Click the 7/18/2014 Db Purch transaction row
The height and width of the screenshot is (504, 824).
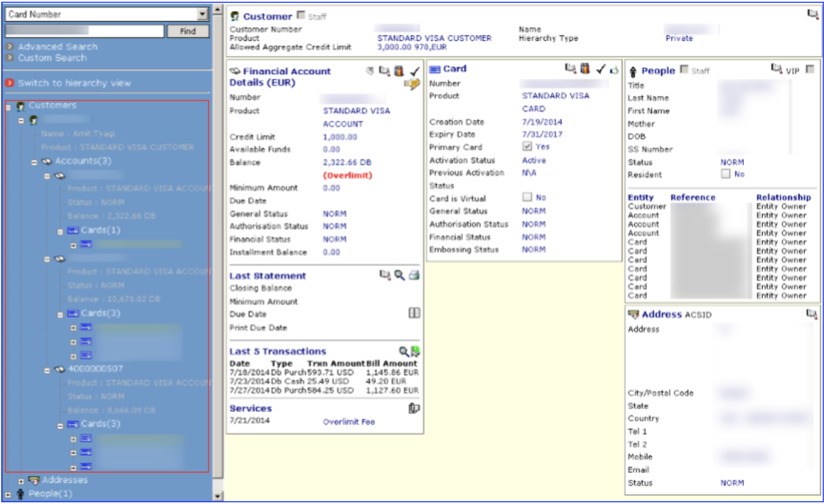point(324,373)
